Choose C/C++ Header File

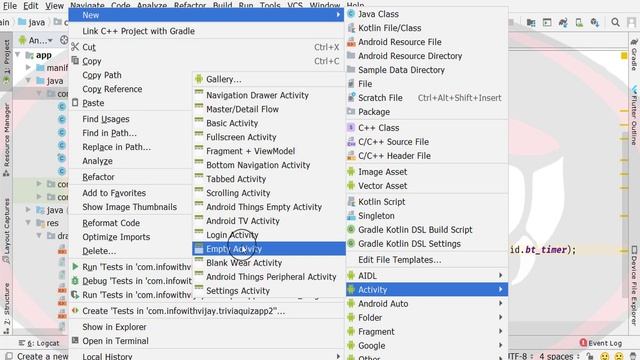coord(427,156)
